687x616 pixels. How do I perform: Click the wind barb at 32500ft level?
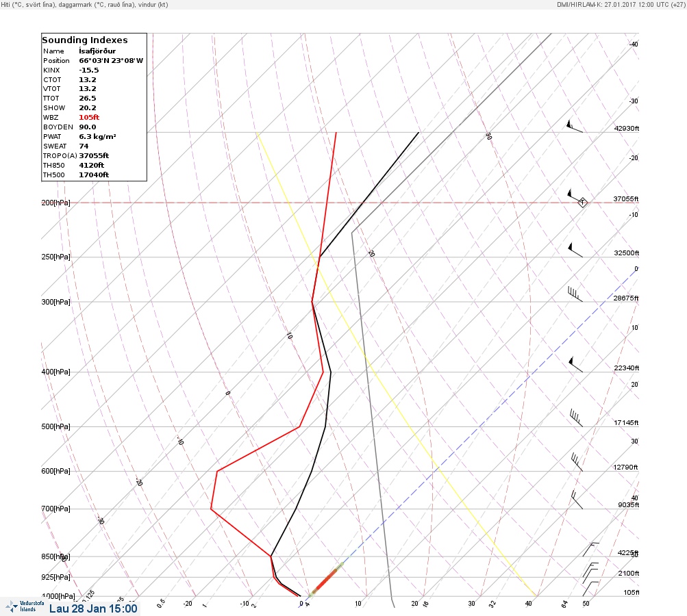[575, 250]
